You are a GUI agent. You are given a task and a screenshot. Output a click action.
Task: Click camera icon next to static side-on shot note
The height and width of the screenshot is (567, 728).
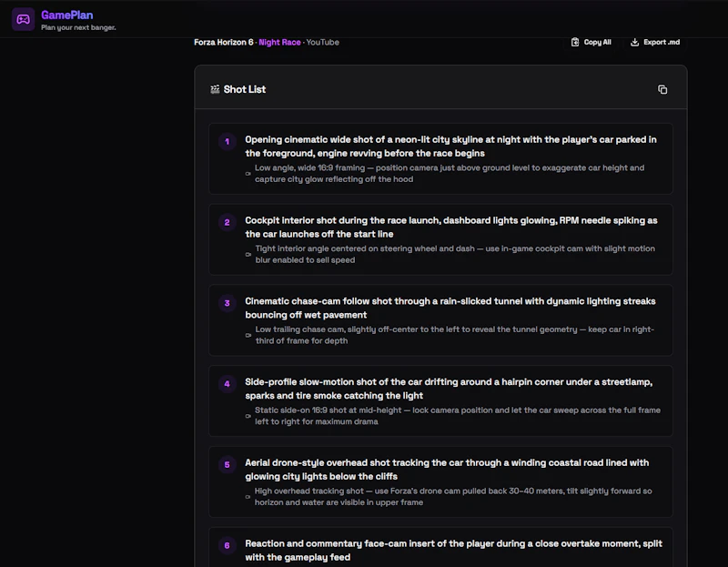pyautogui.click(x=248, y=416)
